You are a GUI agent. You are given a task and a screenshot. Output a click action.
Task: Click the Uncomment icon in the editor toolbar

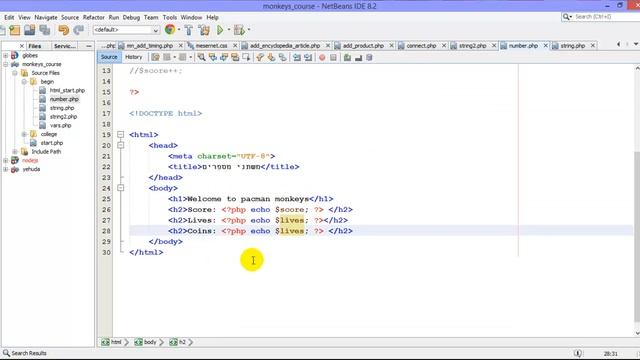point(358,58)
